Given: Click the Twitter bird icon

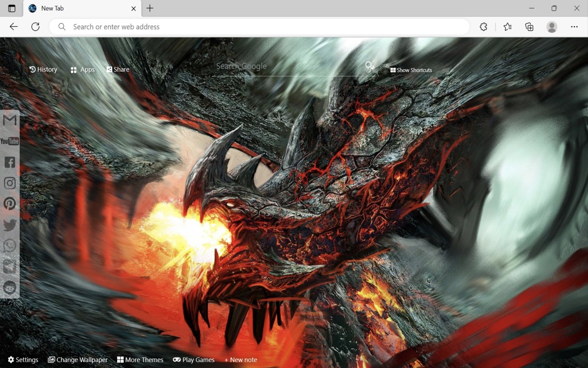Looking at the screenshot, I should tap(10, 225).
